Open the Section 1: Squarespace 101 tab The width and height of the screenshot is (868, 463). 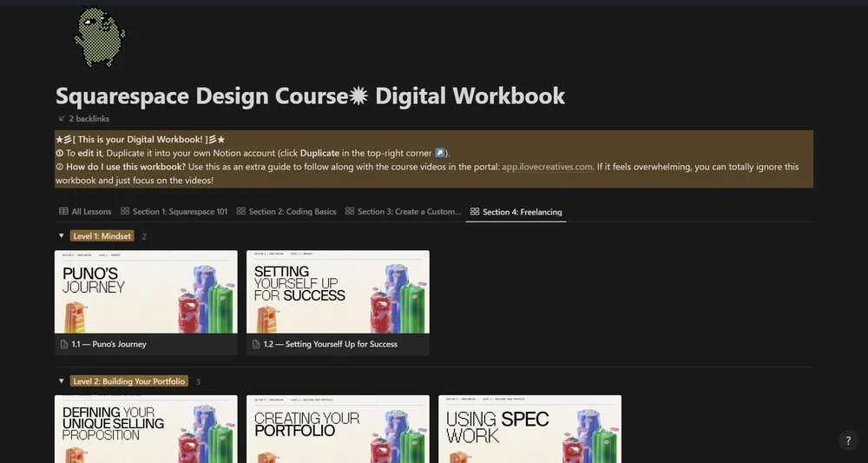174,212
